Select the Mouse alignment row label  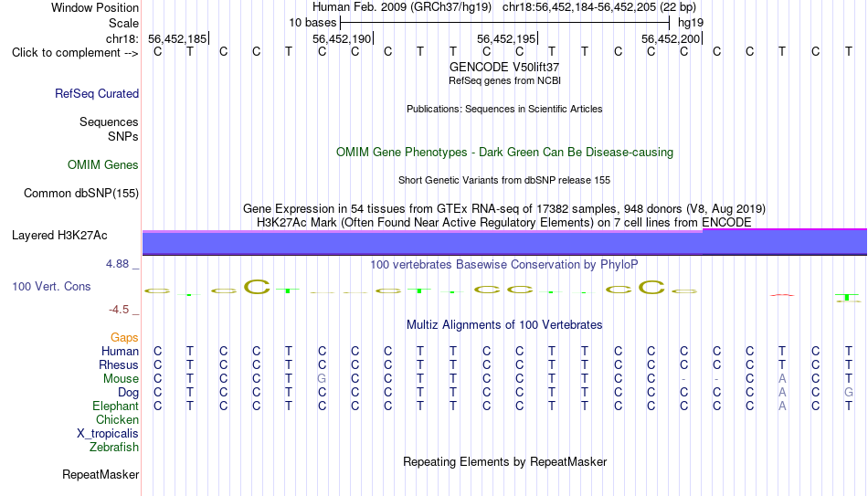(x=121, y=379)
